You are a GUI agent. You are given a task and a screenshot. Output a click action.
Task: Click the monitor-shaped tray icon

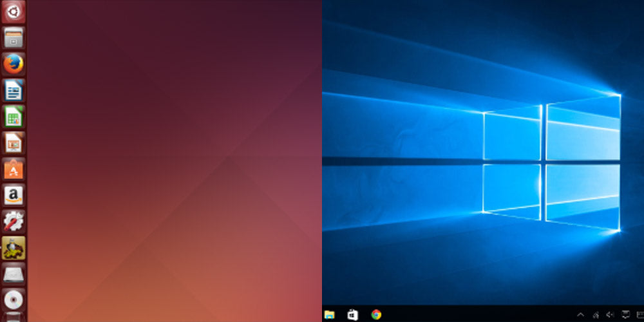tap(625, 315)
